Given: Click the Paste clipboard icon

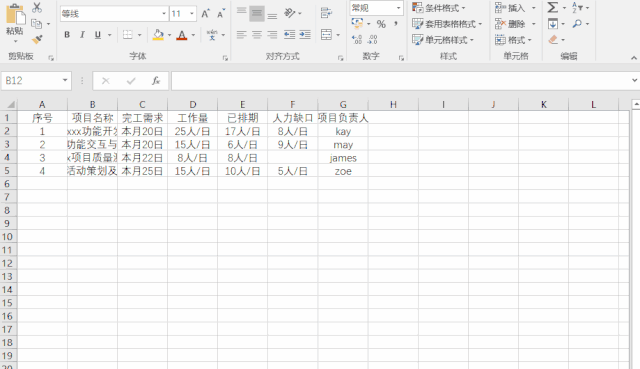Looking at the screenshot, I should pyautogui.click(x=15, y=15).
